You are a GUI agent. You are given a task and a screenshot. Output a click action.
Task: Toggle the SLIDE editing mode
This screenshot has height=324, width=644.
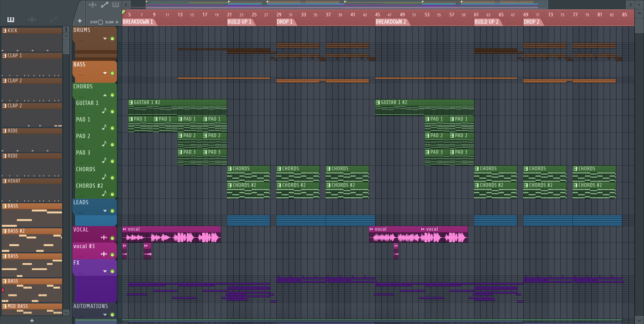(117, 22)
